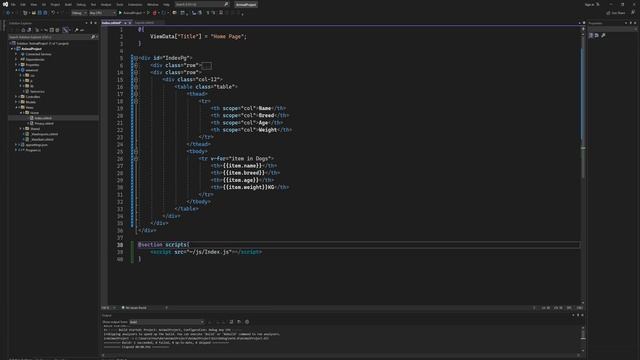Place cursor on line 38 @section scripts
Image resolution: width=640 pixels, height=360 pixels.
(x=163, y=244)
